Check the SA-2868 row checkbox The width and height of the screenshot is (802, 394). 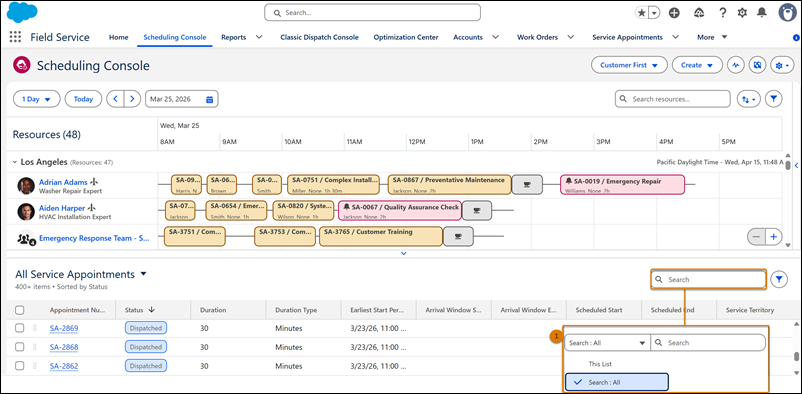tap(19, 347)
